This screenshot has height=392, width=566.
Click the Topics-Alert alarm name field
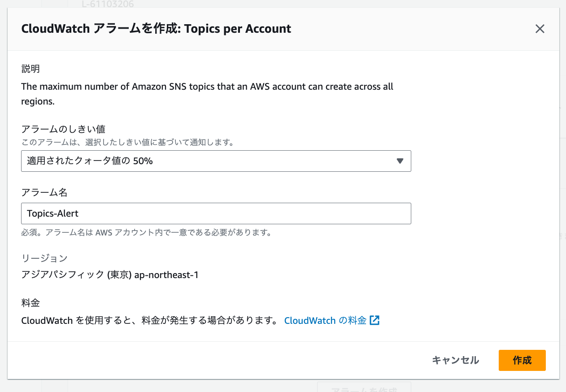point(216,213)
